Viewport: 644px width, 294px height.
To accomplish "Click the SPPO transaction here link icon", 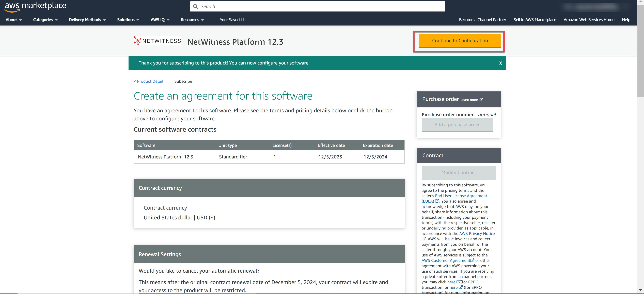I will coord(461,287).
